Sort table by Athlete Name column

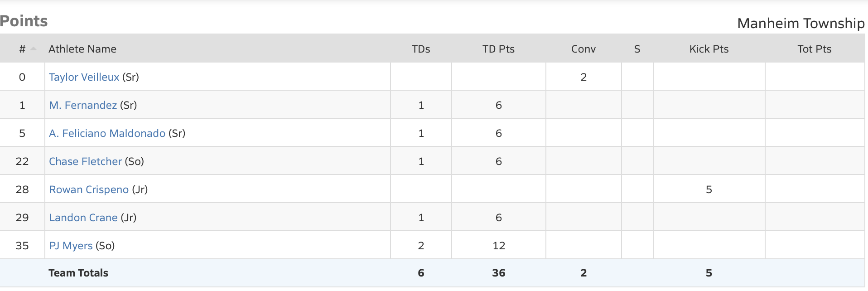82,49
